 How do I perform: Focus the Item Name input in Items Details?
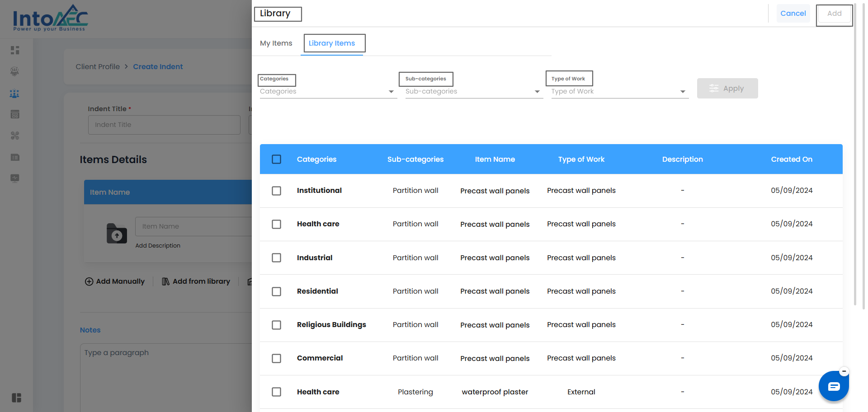coord(193,226)
